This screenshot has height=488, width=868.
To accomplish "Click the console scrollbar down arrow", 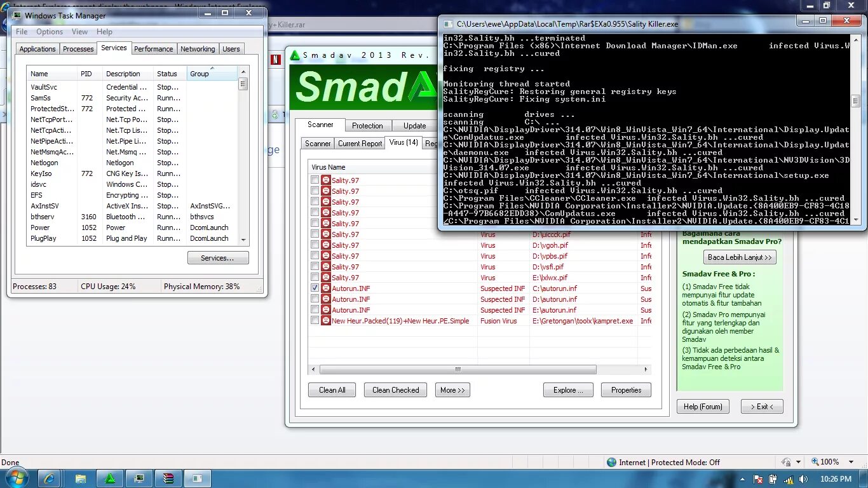I will (855, 220).
